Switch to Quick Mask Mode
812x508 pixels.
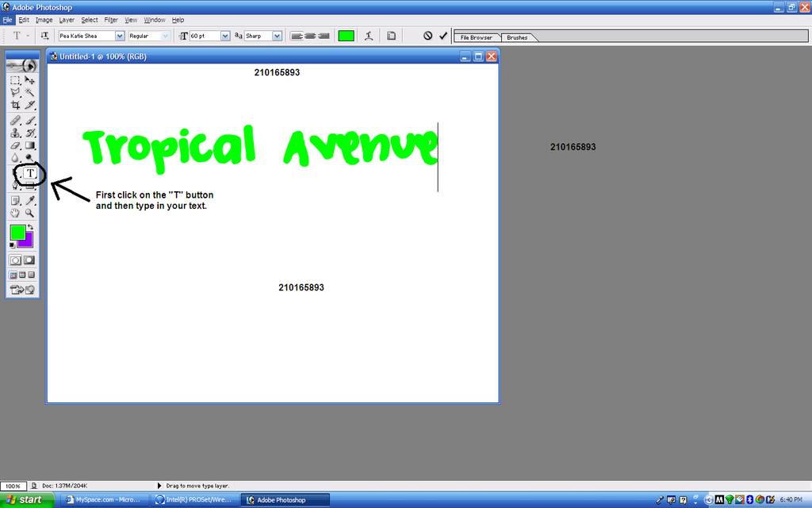pyautogui.click(x=29, y=260)
